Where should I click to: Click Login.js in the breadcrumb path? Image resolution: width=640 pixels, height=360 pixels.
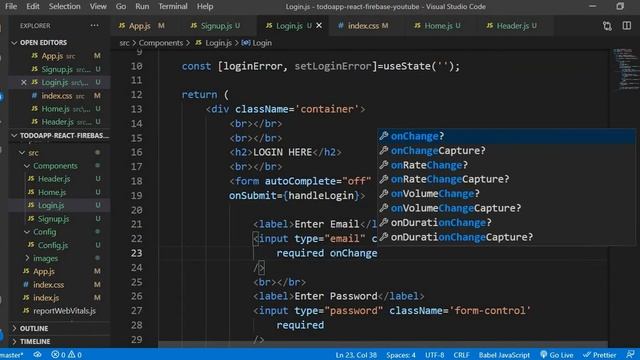214,43
